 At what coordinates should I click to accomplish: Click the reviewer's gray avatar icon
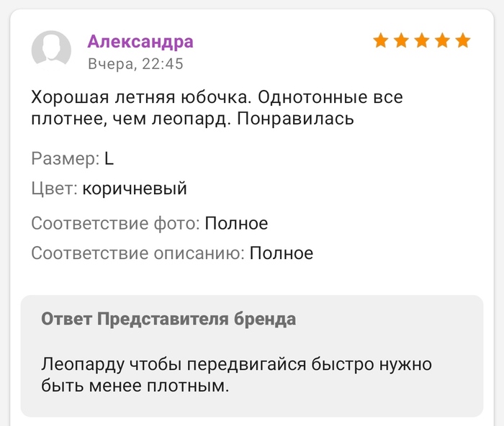(51, 50)
